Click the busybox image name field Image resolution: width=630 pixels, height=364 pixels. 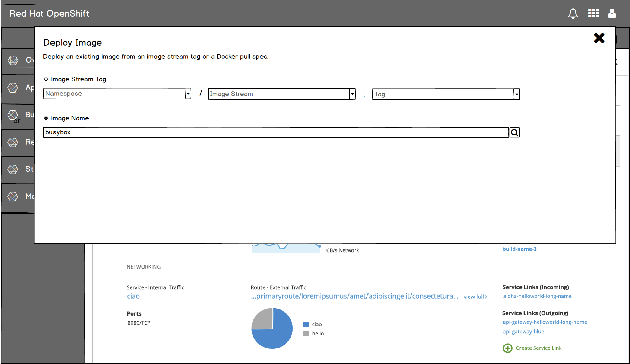pyautogui.click(x=276, y=132)
